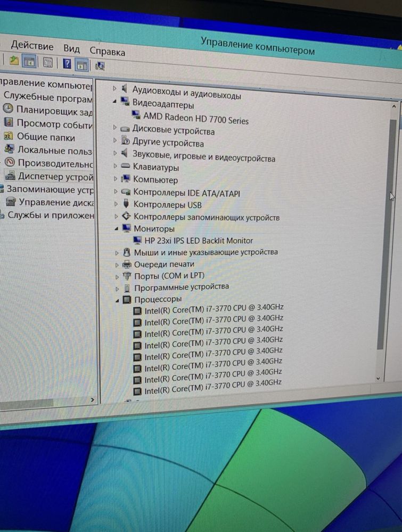
Task: Collapse the Процессоры category
Action: coord(117,300)
